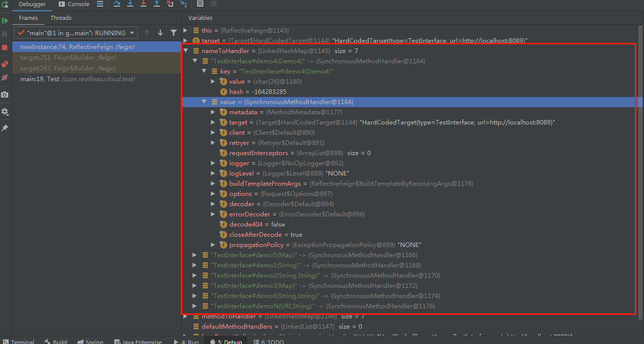644x344 pixels.
Task: Pin the debug tab
Action: click(x=5, y=128)
